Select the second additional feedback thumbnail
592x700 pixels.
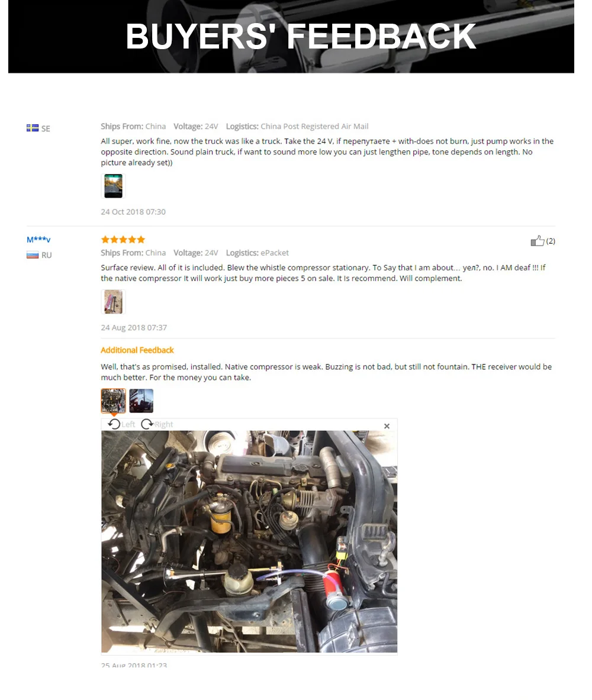[141, 401]
